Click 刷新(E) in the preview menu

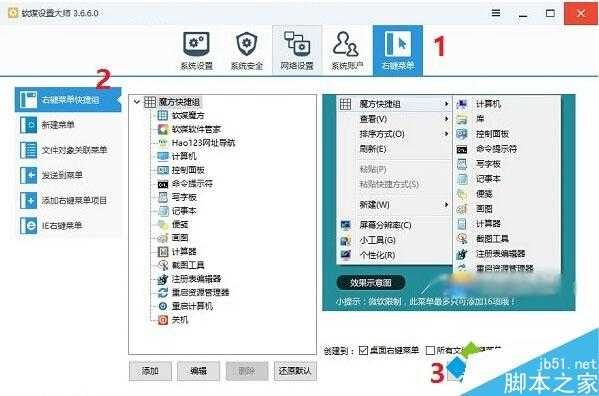click(394, 149)
